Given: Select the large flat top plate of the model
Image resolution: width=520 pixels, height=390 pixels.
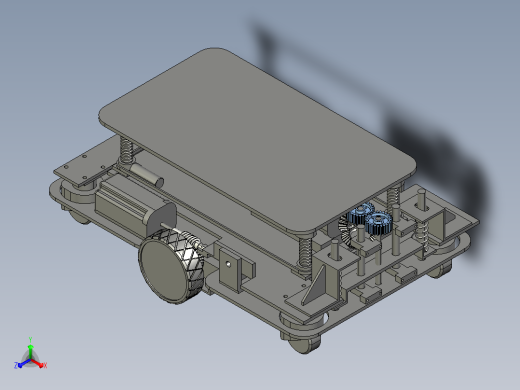Looking at the screenshot, I should click(257, 140).
